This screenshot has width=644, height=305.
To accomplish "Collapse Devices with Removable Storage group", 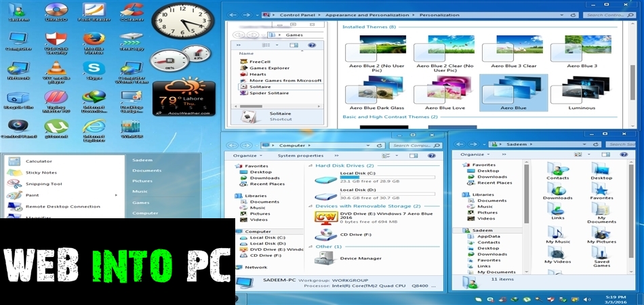I will click(x=310, y=206).
